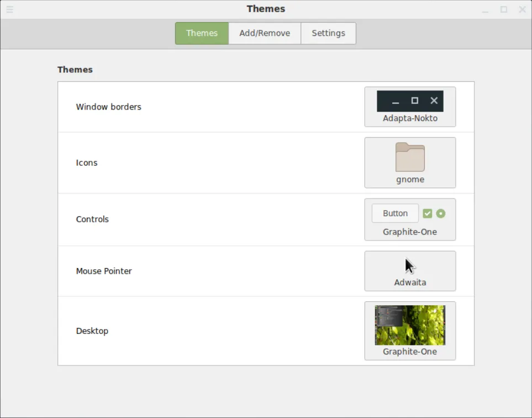Click the green checkbox preview in Controls
The height and width of the screenshot is (418, 532).
point(427,213)
